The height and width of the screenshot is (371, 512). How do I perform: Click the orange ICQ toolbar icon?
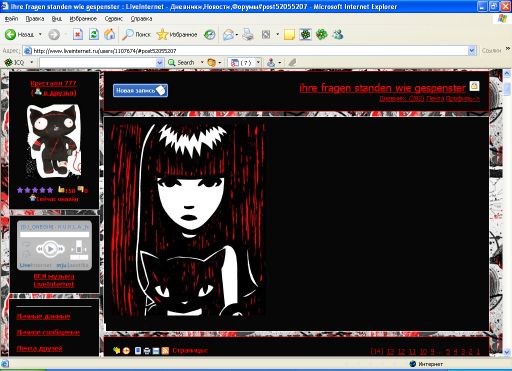212,62
